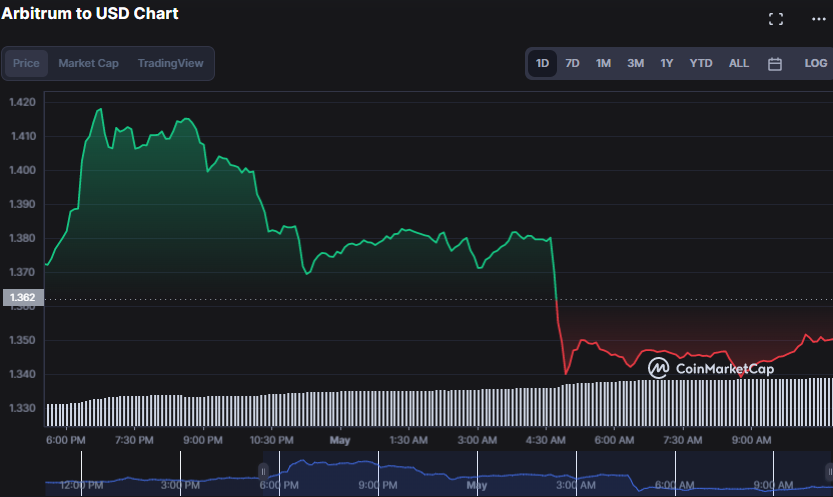Viewport: 833px width, 497px height.
Task: Click the CoinMarketCap watermark logo
Action: (710, 368)
